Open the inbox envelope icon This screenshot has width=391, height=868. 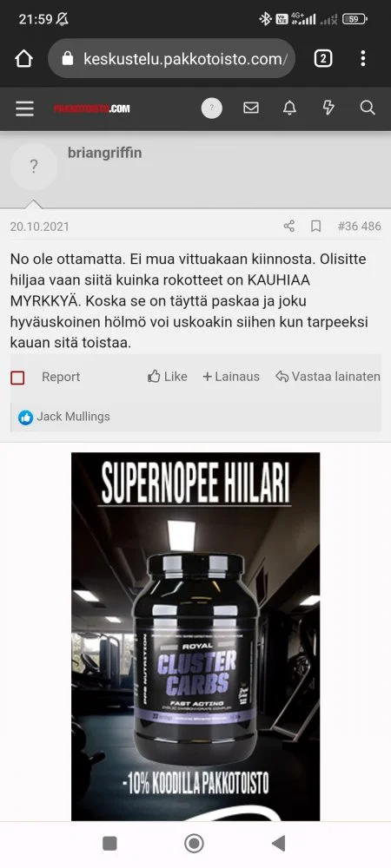tap(251, 108)
